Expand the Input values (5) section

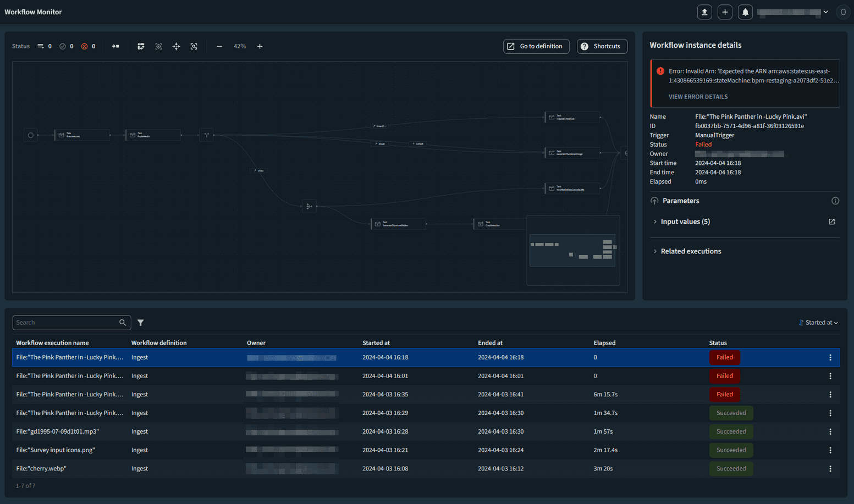(685, 221)
